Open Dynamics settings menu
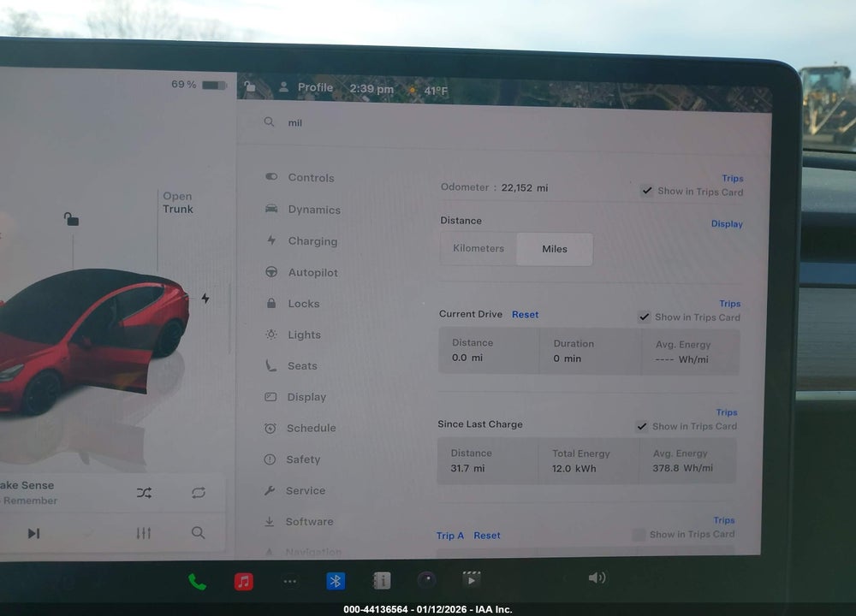The height and width of the screenshot is (616, 856). 302,210
